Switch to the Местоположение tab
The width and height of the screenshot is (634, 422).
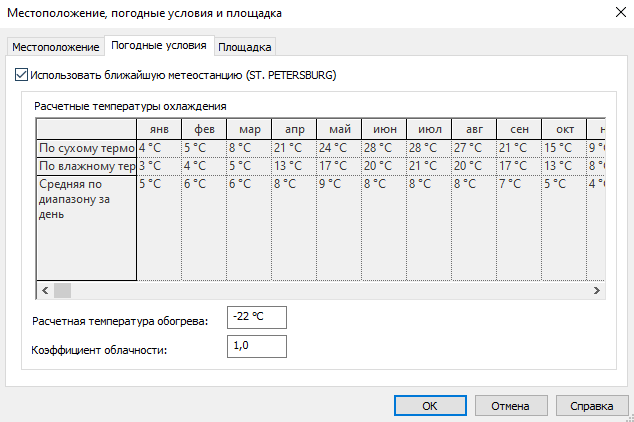56,47
